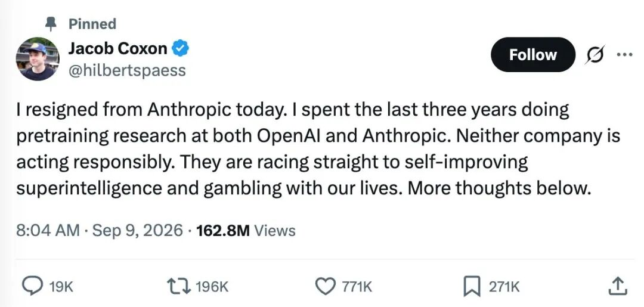Click the Grok slashed-circle icon
644x307 pixels.
pos(595,55)
